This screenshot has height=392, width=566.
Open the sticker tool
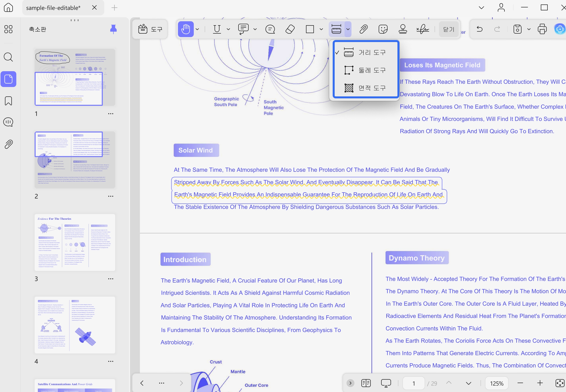[383, 29]
